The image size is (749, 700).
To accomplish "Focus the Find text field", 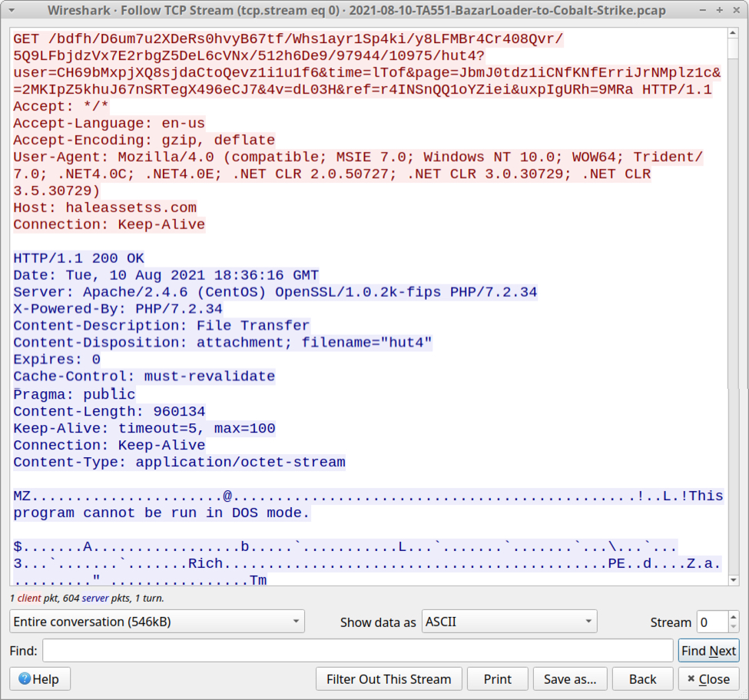I will pos(358,651).
